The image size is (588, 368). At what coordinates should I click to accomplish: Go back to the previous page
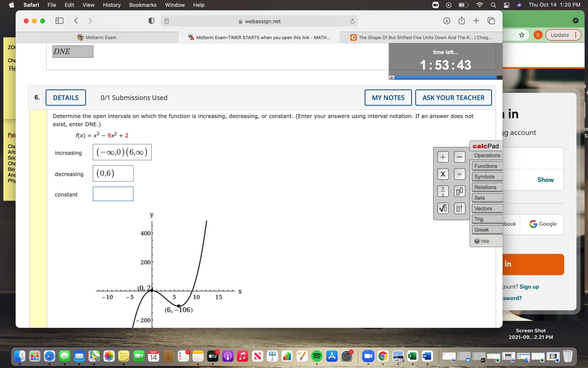[76, 21]
